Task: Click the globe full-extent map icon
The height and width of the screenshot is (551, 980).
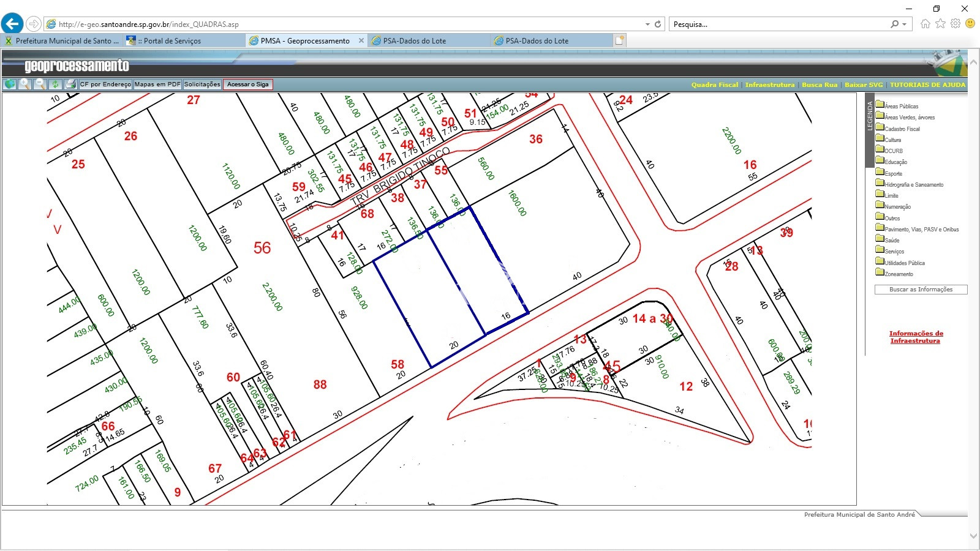Action: 10,84
